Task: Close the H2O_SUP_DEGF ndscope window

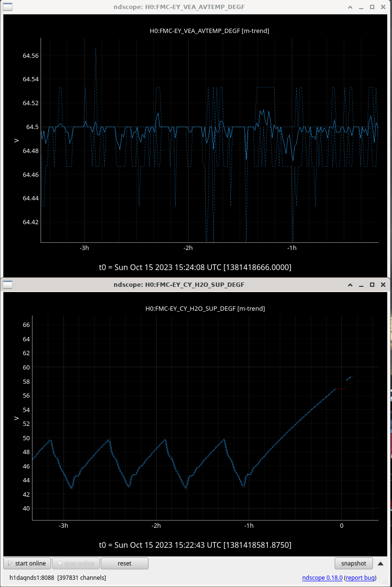Action: [x=383, y=284]
